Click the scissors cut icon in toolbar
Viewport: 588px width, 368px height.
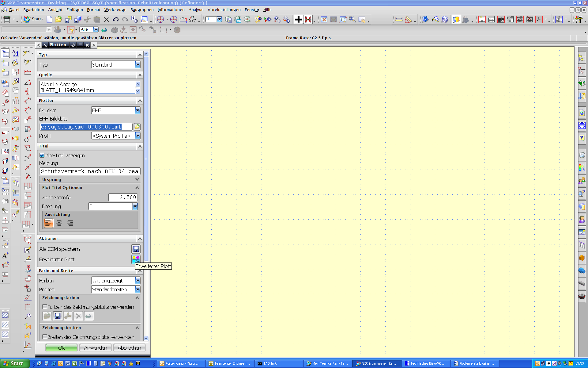[x=87, y=19]
